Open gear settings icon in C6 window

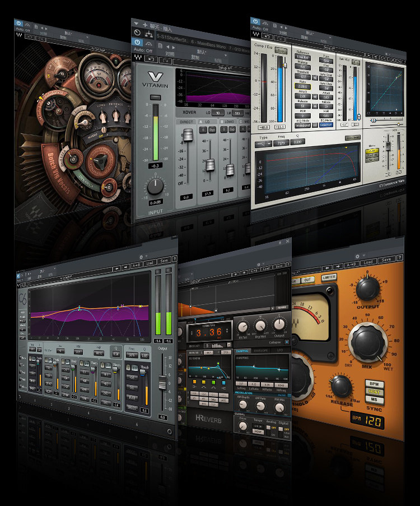[x=141, y=257]
